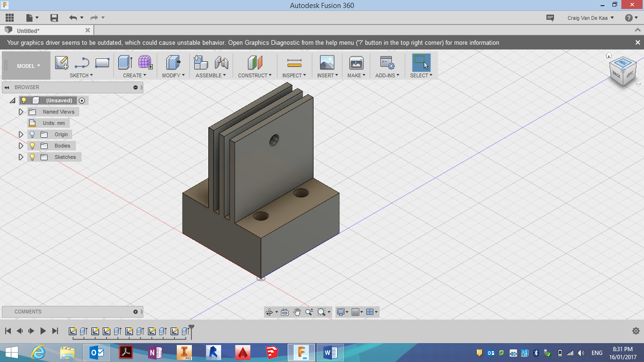644x362 pixels.
Task: Open the Display Settings dropdown
Action: click(343, 312)
